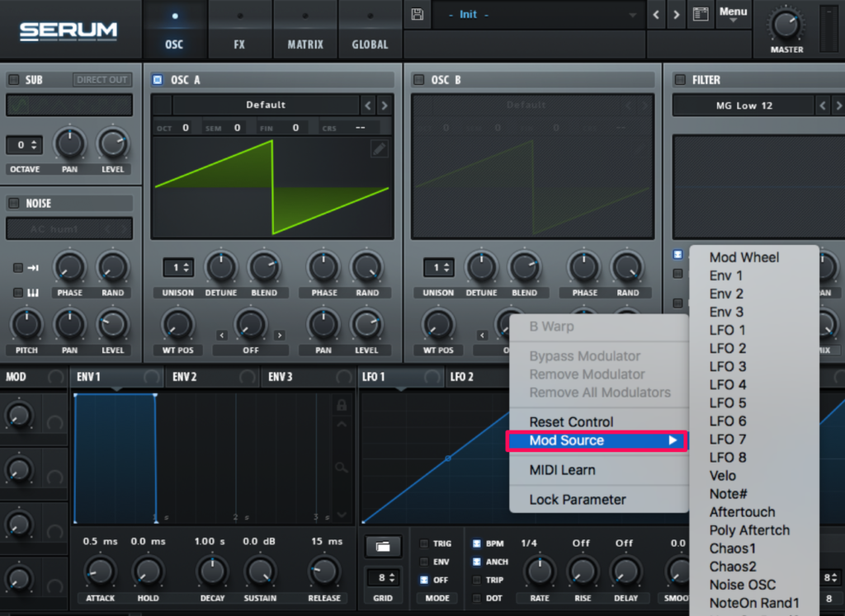Choose previous OSC A warp mode
Screen dimensions: 845x616
tap(221, 335)
